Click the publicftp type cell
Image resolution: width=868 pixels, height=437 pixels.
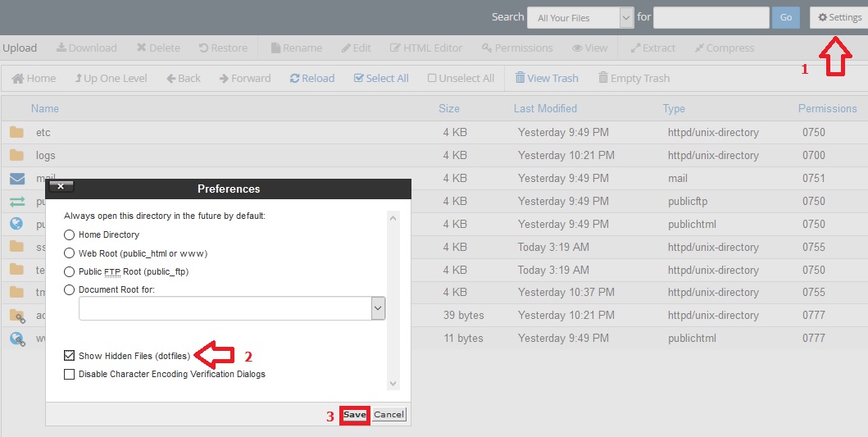pos(688,201)
